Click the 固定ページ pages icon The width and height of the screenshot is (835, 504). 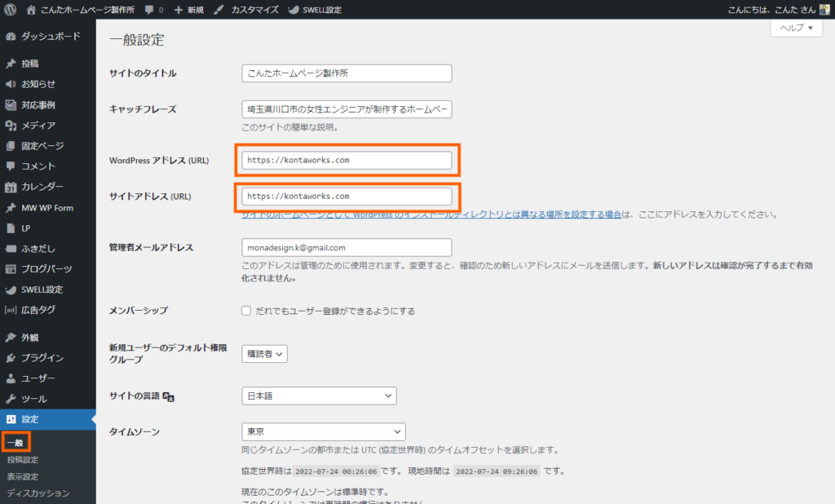click(11, 145)
